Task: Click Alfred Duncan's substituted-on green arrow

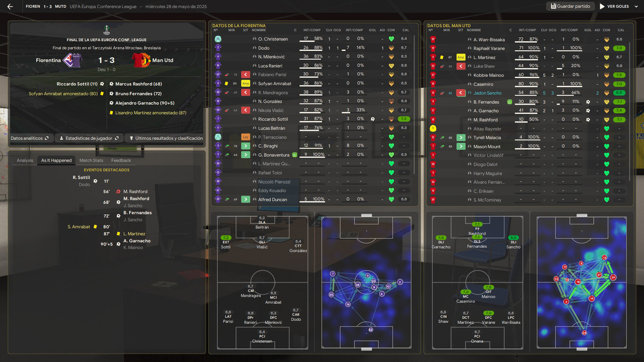Action: (246, 200)
